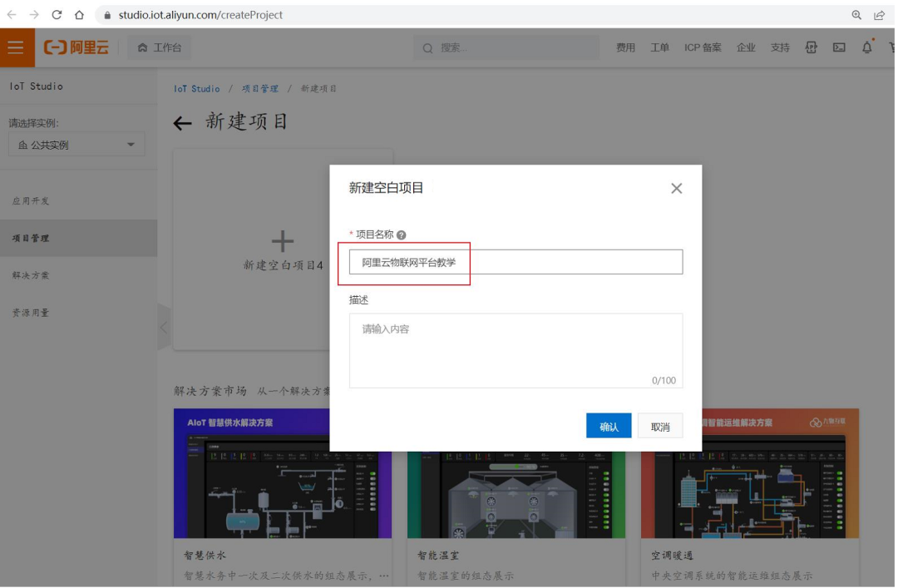Click the browser URL address text

200,15
